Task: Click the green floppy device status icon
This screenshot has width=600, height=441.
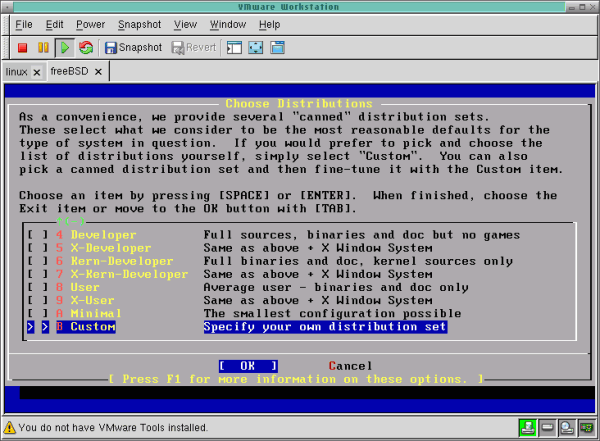Action: [527, 427]
